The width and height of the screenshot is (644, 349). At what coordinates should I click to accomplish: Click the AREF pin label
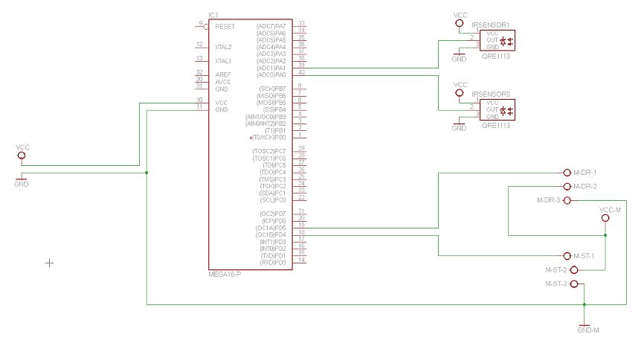coord(223,75)
